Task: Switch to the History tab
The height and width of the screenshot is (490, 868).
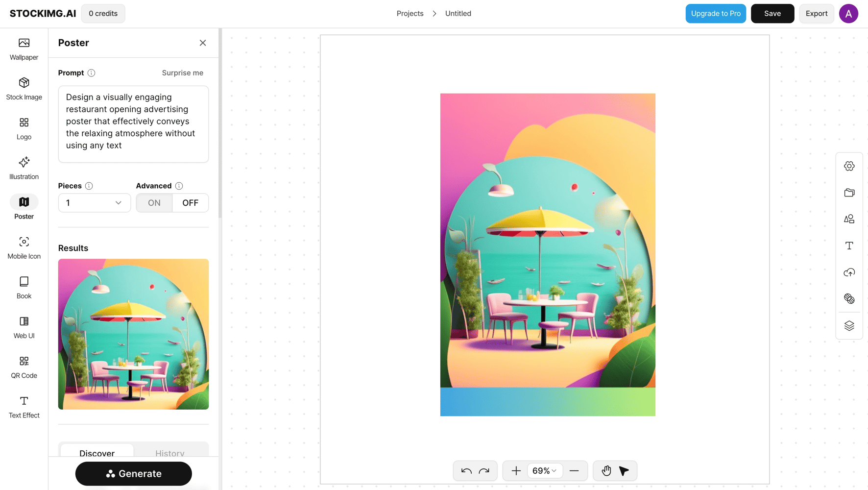Action: click(170, 453)
